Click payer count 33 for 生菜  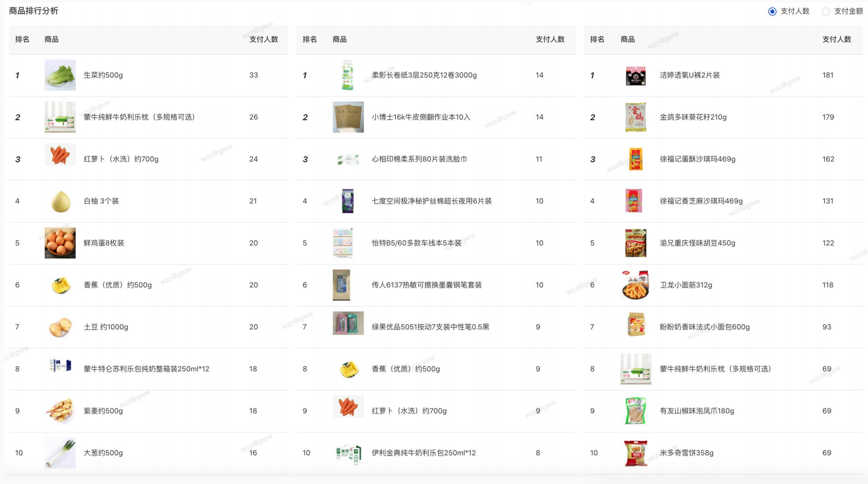click(x=254, y=75)
